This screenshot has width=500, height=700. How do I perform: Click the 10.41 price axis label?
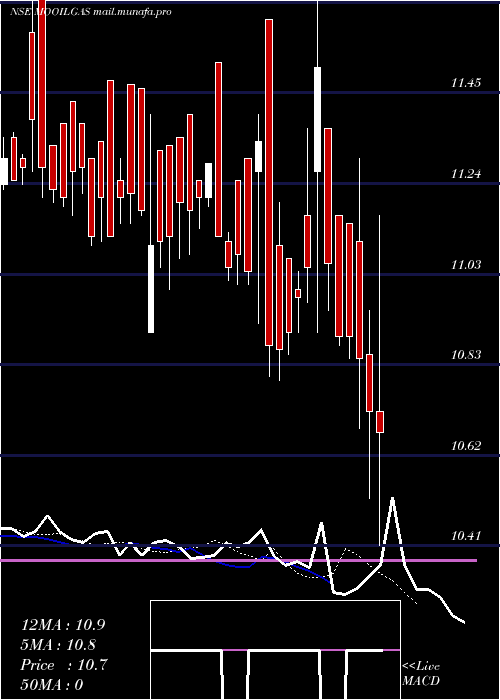click(466, 536)
